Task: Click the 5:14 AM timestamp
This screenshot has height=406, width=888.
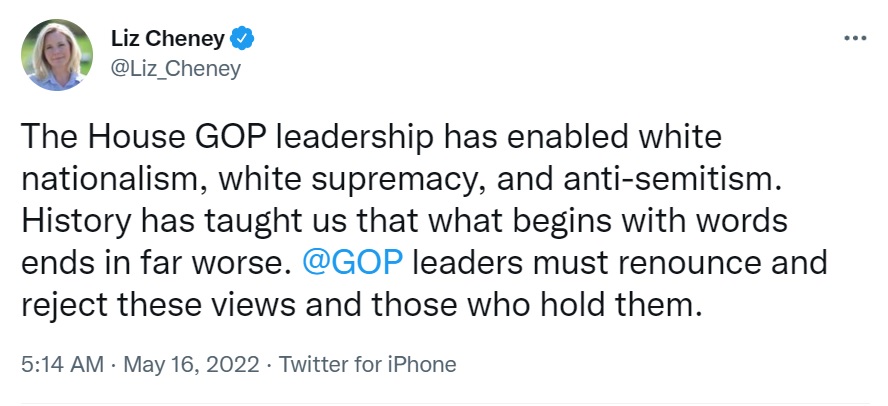Action: (62, 365)
